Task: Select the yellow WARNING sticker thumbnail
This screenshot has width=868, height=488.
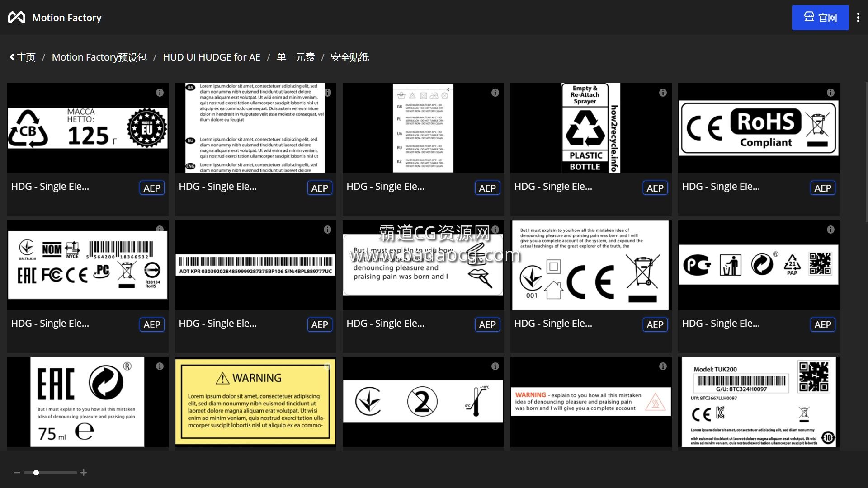Action: [255, 402]
